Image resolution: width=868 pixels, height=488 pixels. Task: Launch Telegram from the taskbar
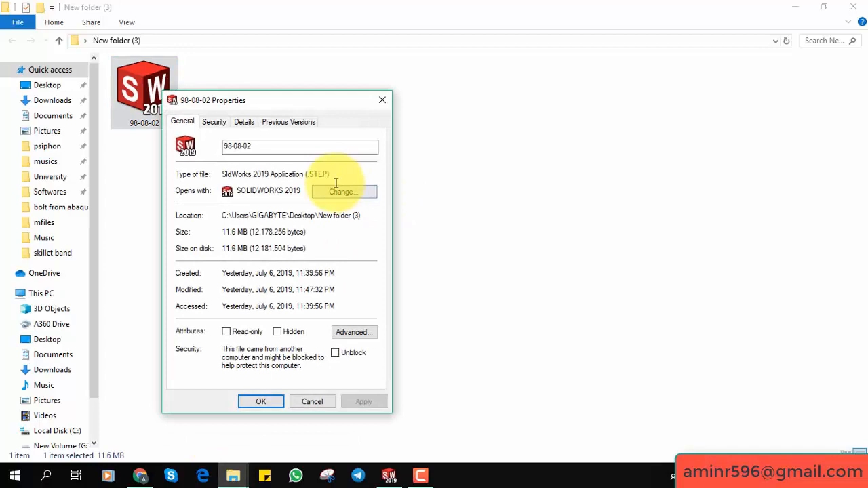358,476
